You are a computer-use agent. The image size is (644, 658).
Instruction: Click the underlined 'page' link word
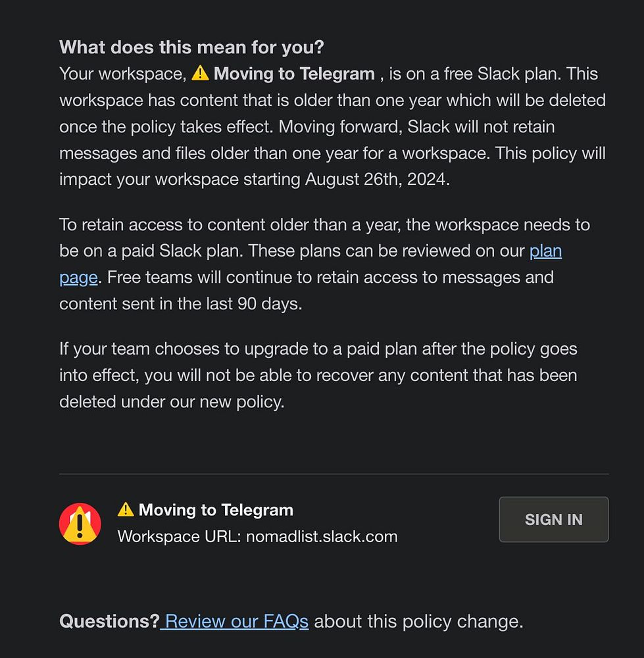point(78,278)
